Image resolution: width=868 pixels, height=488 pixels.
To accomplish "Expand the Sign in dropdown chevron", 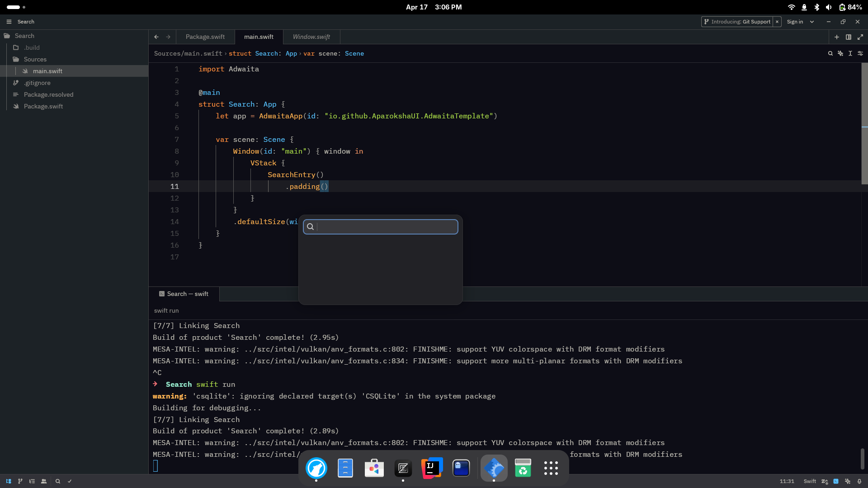I will pos(812,22).
